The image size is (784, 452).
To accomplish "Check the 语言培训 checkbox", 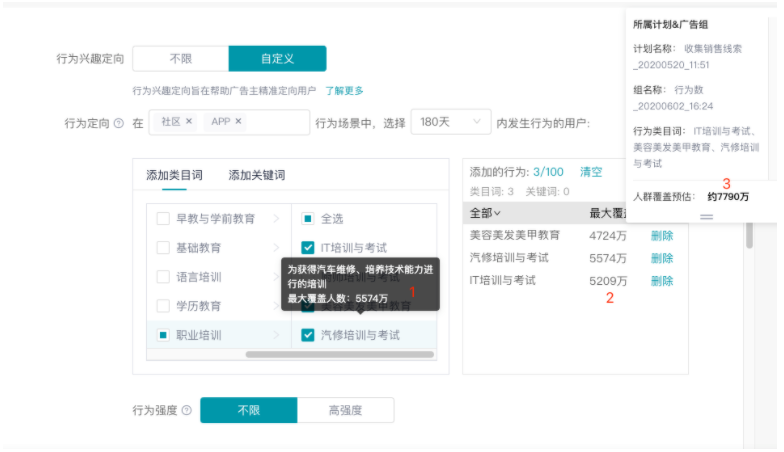I will point(163,276).
